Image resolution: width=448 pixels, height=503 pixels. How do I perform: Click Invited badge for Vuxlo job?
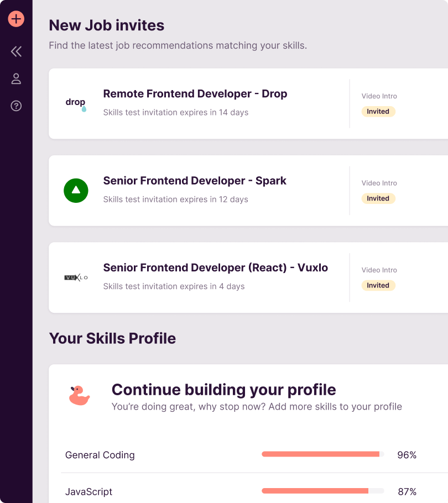click(378, 285)
